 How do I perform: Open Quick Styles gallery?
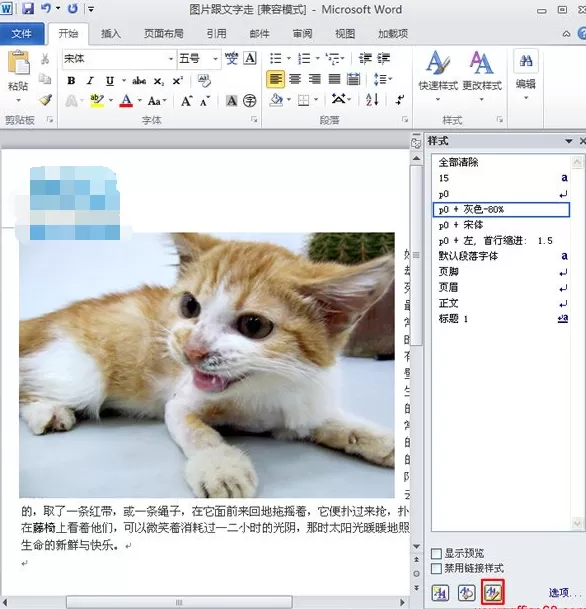click(x=438, y=75)
